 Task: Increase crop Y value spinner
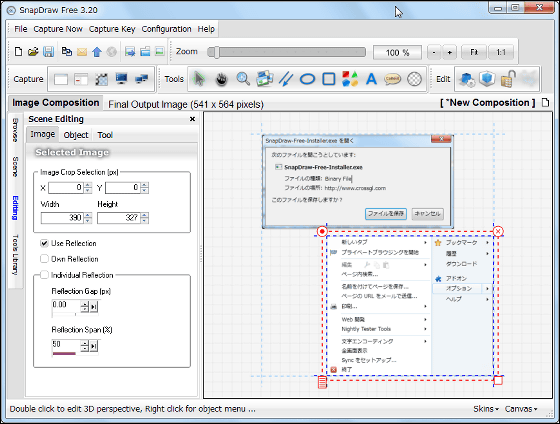[x=144, y=185]
